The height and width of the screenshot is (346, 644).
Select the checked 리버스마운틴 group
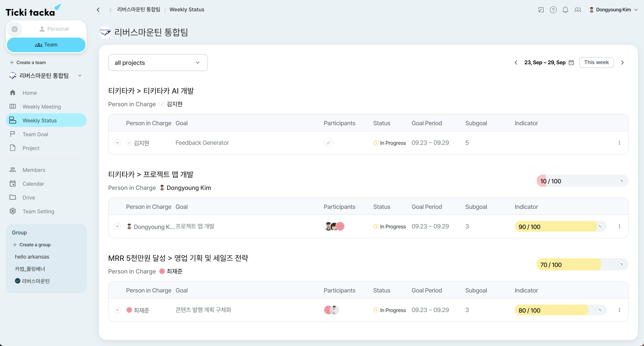(32, 281)
